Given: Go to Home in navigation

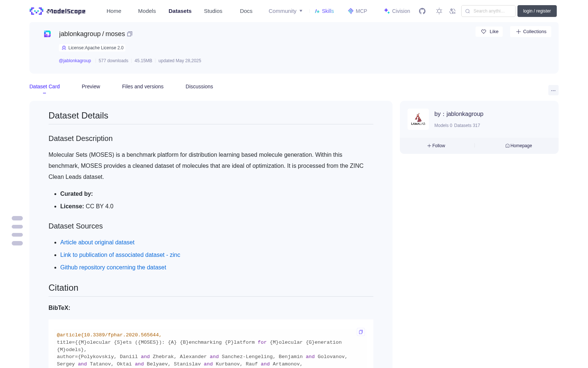Looking at the screenshot, I should [x=114, y=11].
